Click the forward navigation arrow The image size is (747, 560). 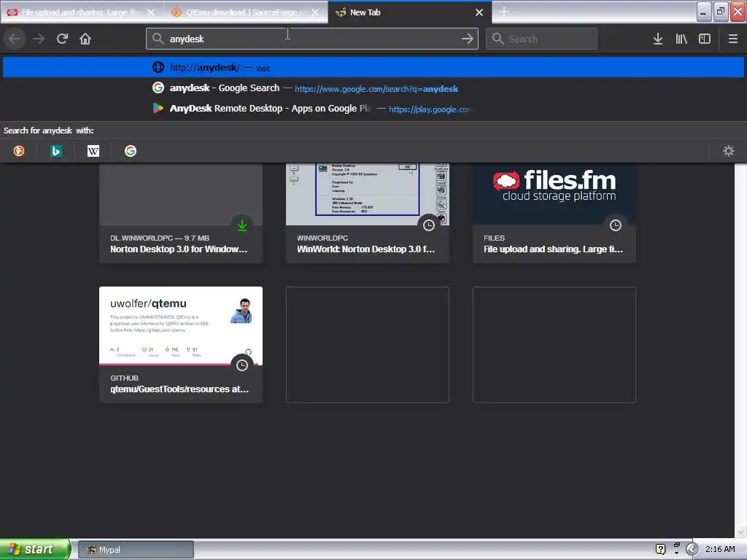(39, 39)
